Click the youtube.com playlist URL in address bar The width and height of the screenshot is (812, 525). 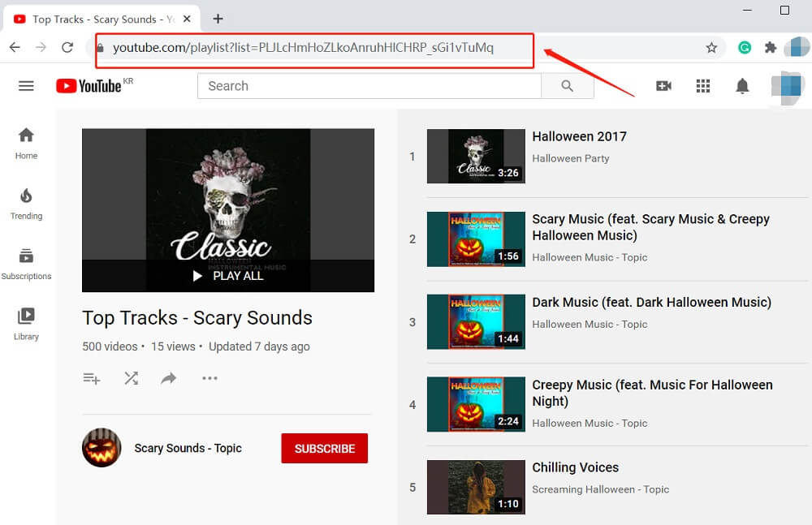tap(303, 48)
